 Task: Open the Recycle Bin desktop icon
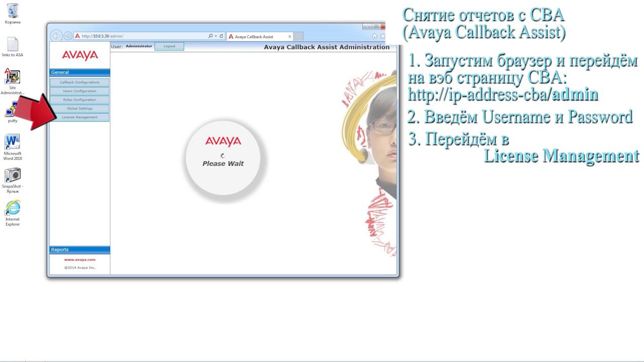pyautogui.click(x=13, y=14)
